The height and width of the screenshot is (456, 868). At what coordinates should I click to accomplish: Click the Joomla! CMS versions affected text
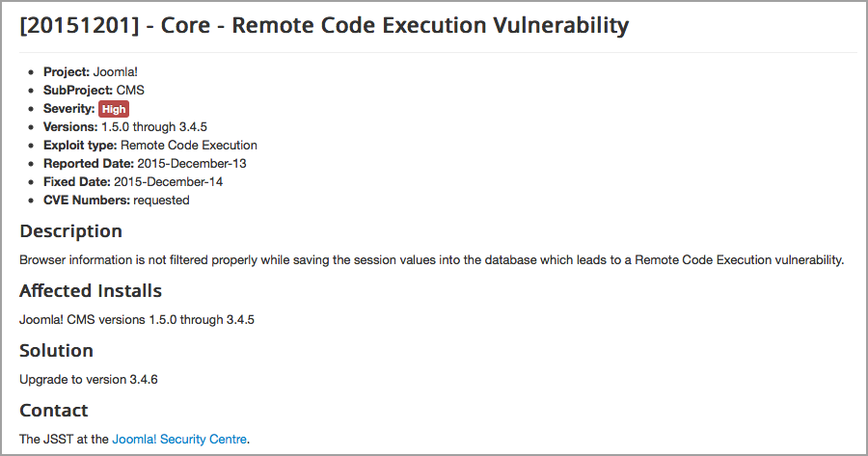click(x=137, y=319)
